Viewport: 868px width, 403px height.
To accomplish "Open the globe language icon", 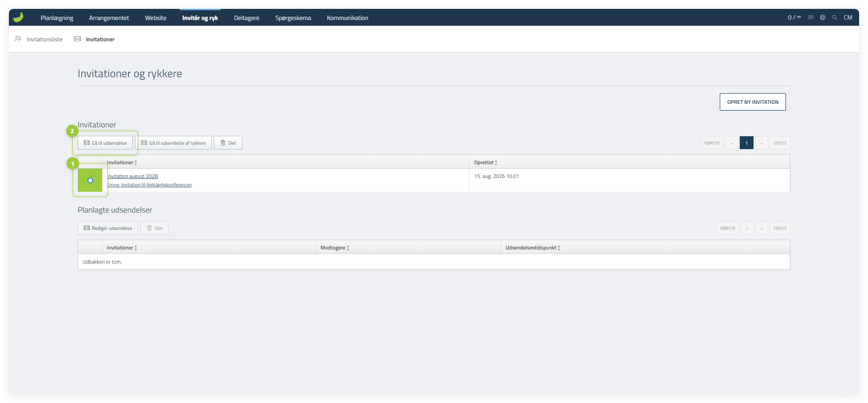I will pos(823,17).
